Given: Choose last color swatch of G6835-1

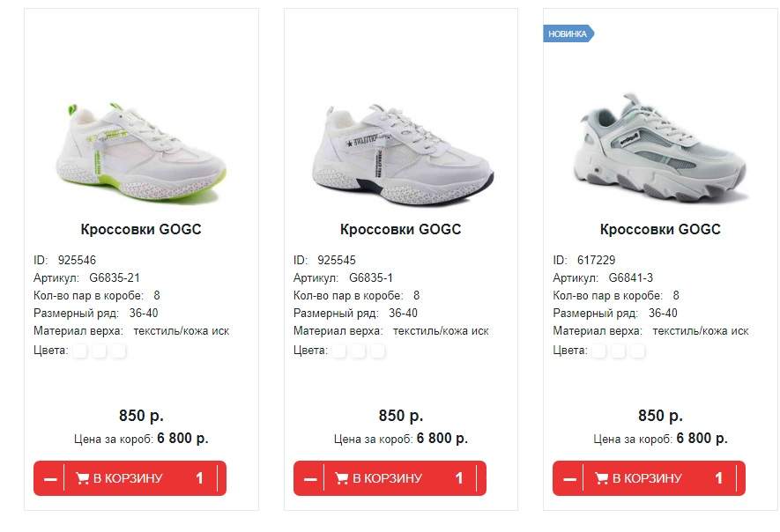Looking at the screenshot, I should point(379,351).
